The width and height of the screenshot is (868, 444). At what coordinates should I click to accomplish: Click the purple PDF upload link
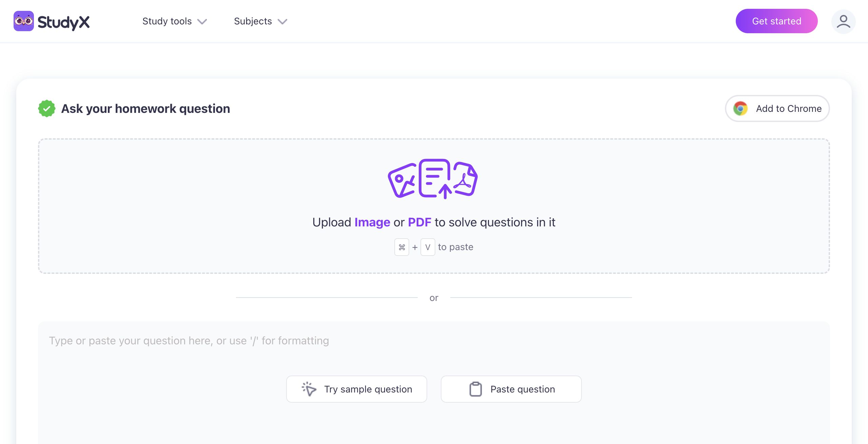(x=419, y=222)
